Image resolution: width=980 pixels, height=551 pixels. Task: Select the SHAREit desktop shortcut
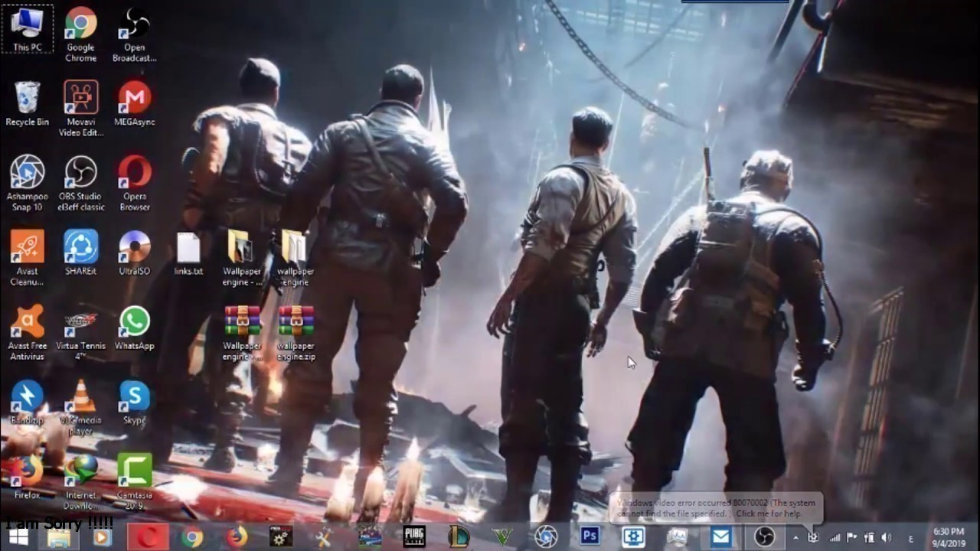(80, 253)
